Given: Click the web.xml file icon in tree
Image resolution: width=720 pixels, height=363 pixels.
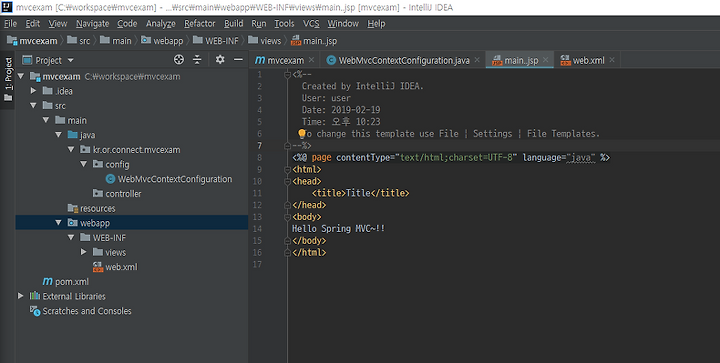Looking at the screenshot, I should [98, 267].
